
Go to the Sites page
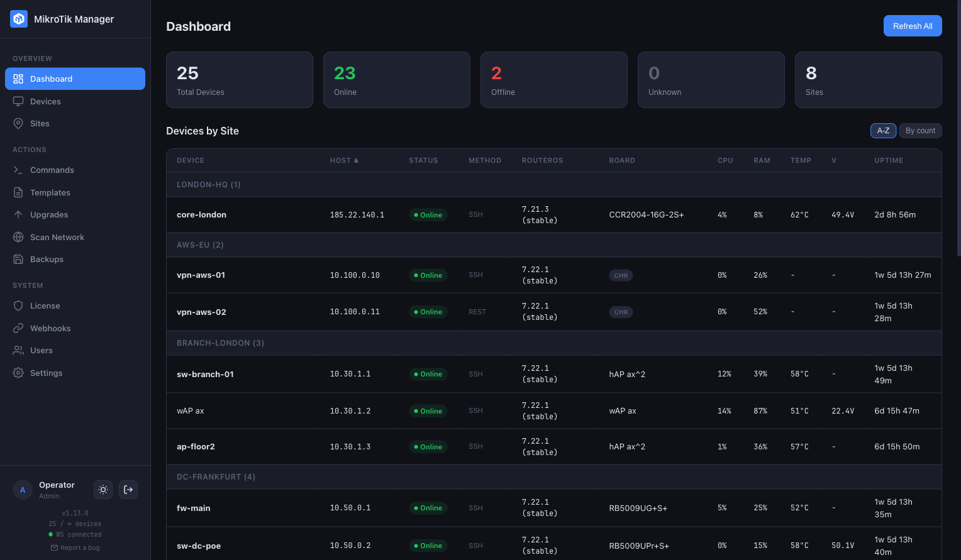(75, 123)
